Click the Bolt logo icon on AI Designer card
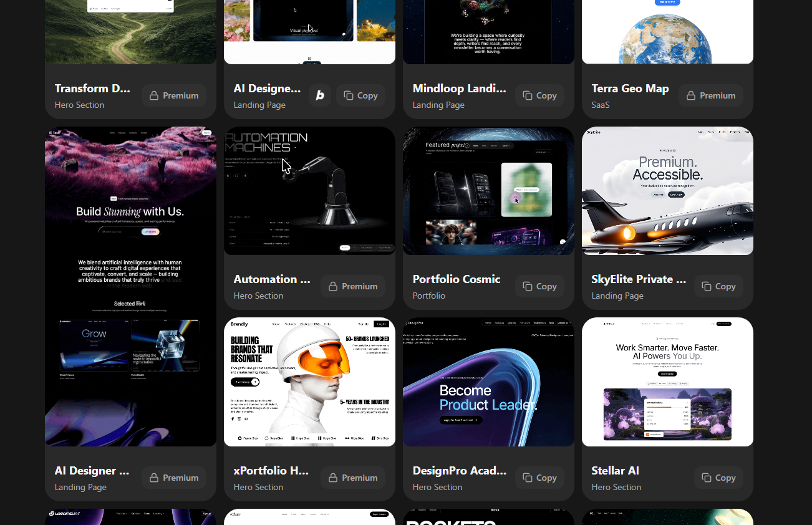 pos(320,95)
